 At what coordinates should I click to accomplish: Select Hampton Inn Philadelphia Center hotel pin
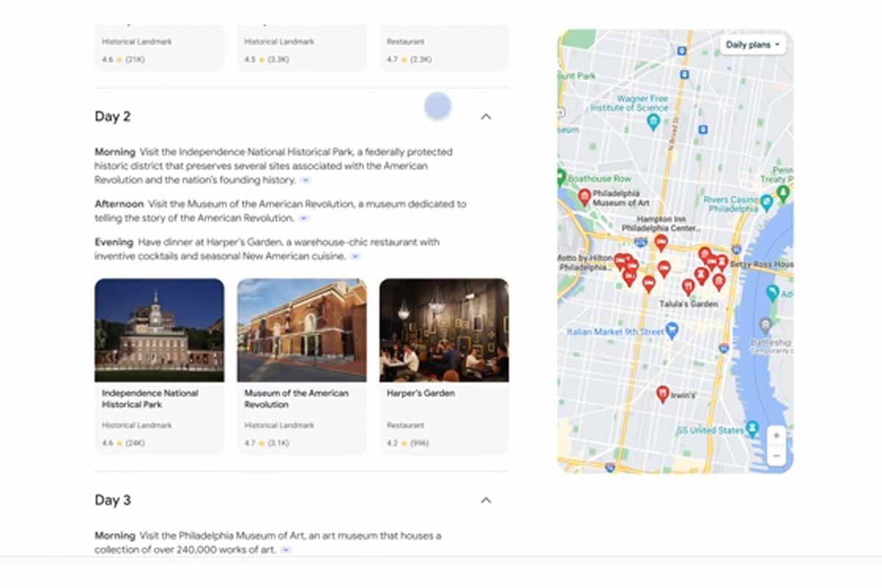[x=661, y=242]
